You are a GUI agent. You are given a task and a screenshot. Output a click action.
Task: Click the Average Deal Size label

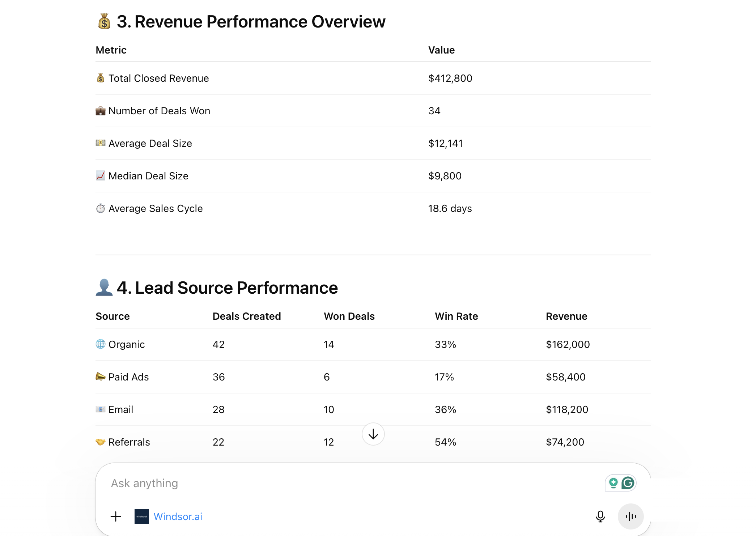[x=150, y=143]
